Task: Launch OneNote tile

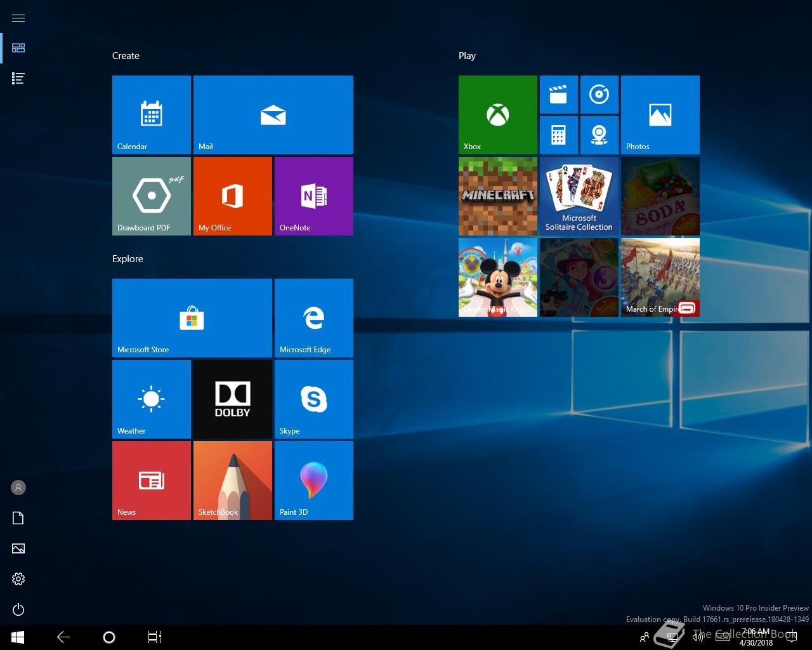Action: tap(314, 196)
